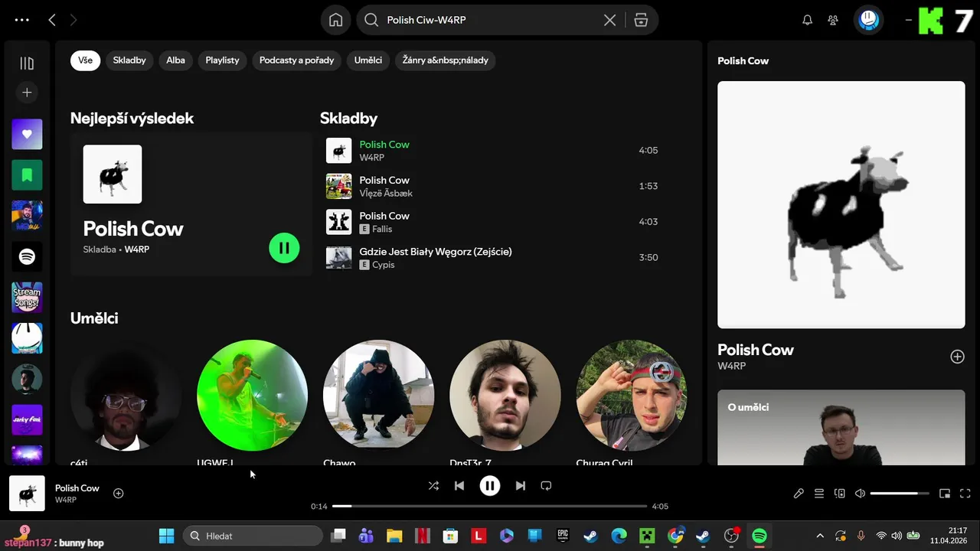Open the mini player
This screenshot has height=551, width=980.
[x=945, y=494]
